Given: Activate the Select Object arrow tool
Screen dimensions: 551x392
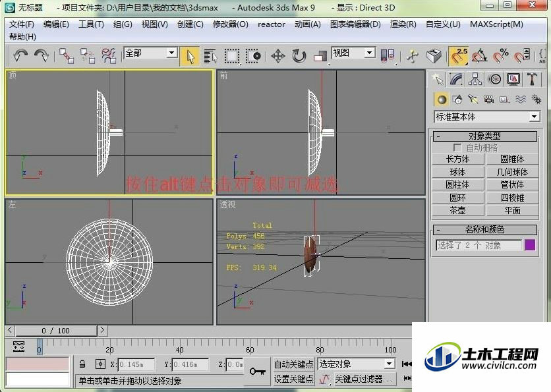Looking at the screenshot, I should 190,56.
